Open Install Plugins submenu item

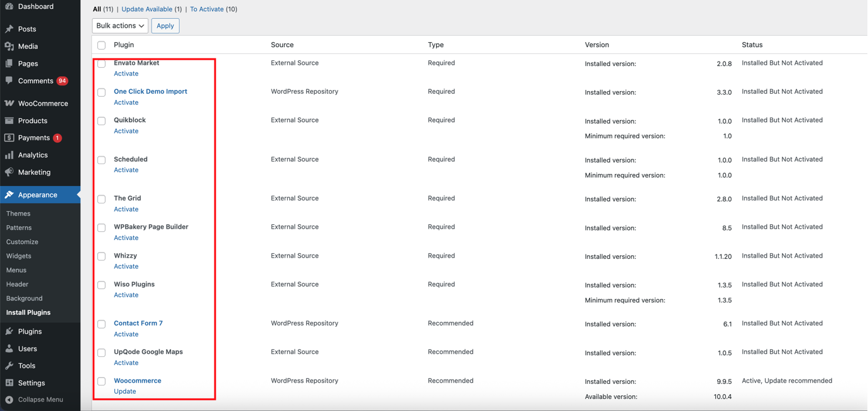point(28,312)
